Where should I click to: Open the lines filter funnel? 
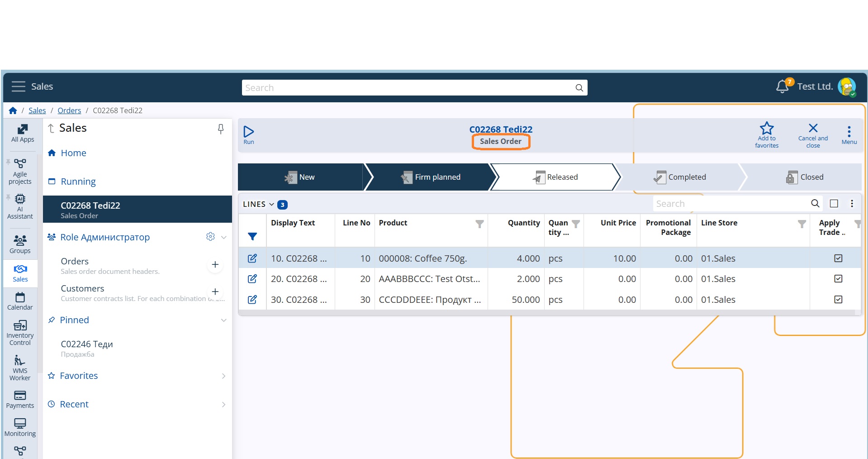tap(252, 236)
